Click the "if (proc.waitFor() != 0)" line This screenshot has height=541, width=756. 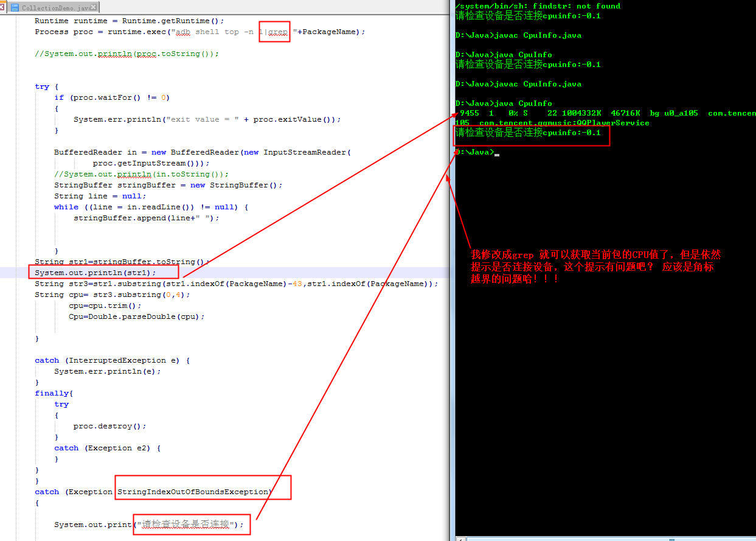click(x=112, y=97)
